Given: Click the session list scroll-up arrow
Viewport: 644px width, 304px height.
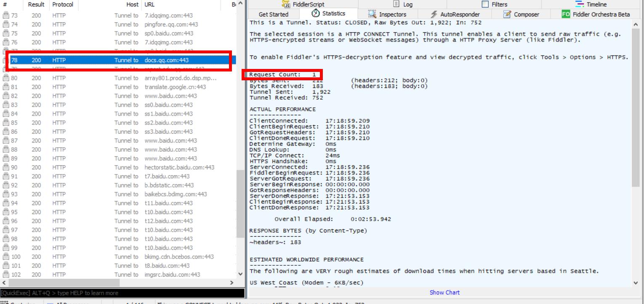Looking at the screenshot, I should (x=240, y=5).
